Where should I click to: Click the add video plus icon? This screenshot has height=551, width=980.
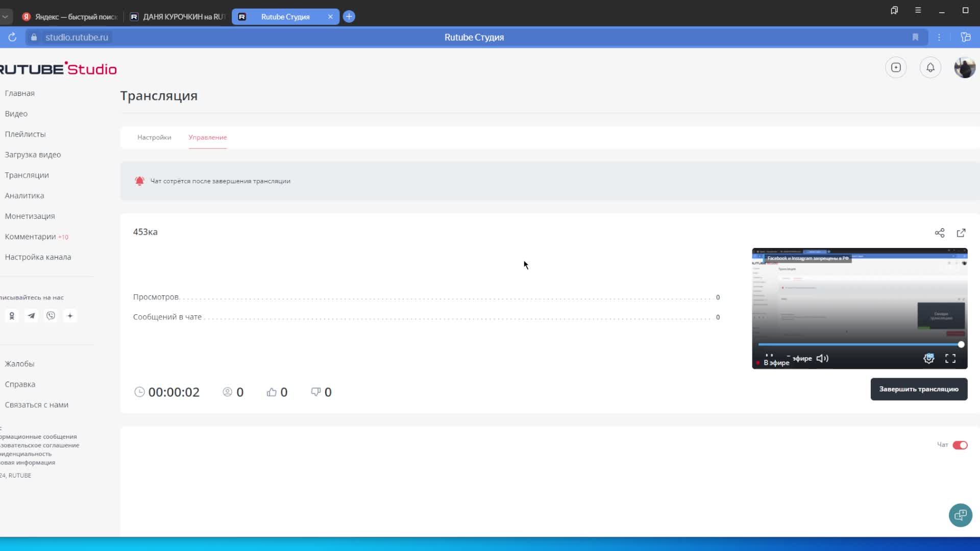(896, 67)
